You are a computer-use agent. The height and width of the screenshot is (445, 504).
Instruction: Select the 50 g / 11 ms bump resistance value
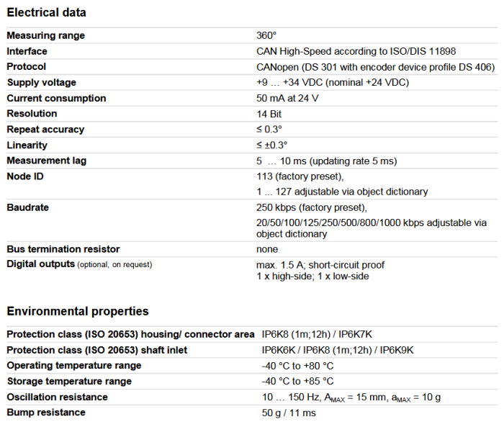288,413
